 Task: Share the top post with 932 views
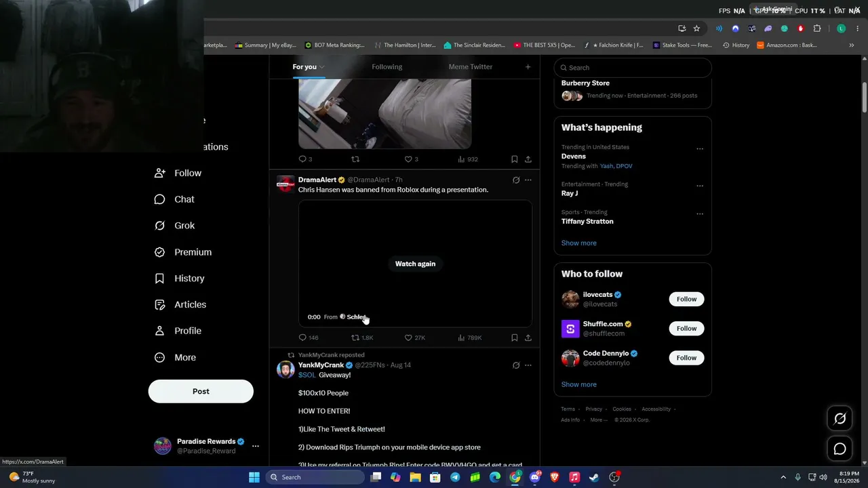click(x=528, y=159)
